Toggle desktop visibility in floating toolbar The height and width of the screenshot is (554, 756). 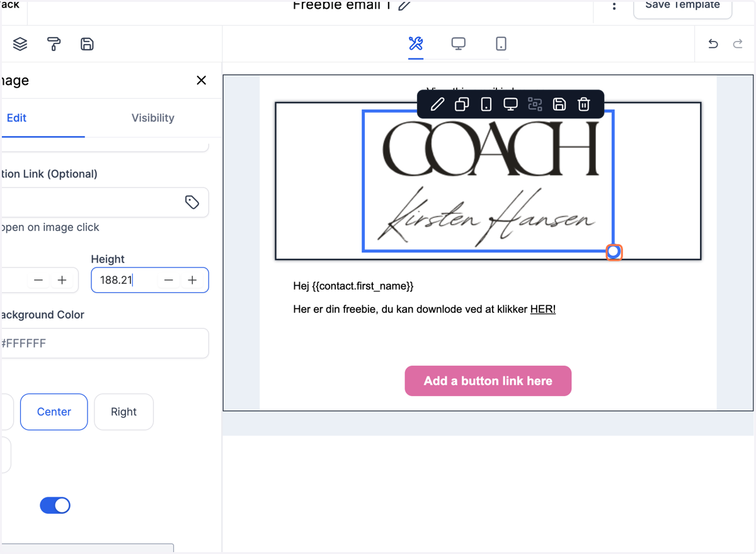click(x=511, y=104)
